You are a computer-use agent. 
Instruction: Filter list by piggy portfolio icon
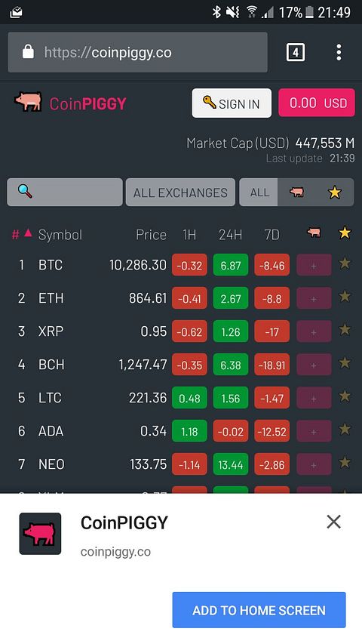296,192
